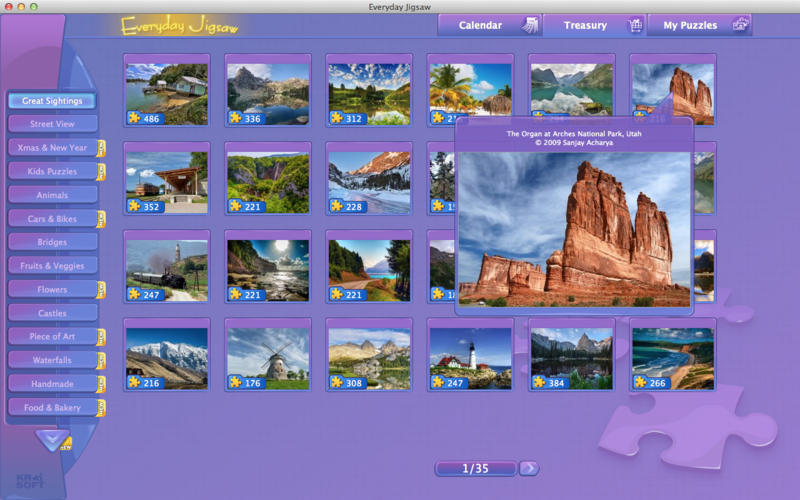Screen dimensions: 800x500
Task: Select the Great Sightings category
Action: tap(52, 101)
